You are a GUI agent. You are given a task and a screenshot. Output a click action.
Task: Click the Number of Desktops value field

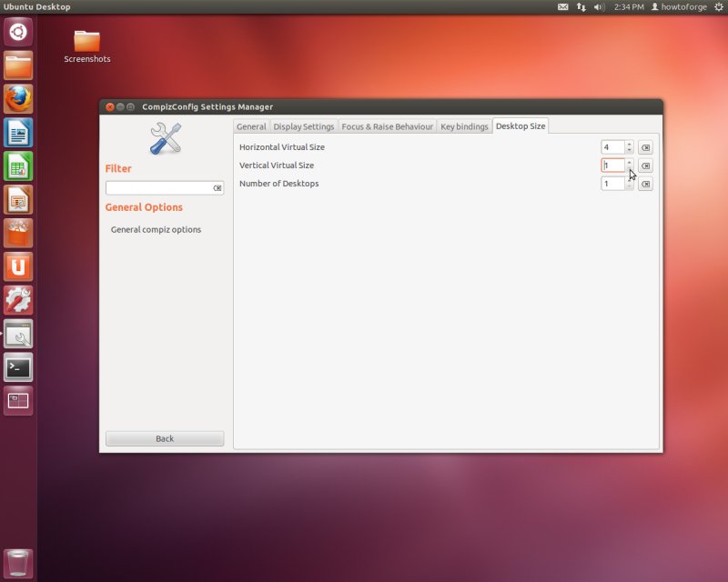point(612,184)
